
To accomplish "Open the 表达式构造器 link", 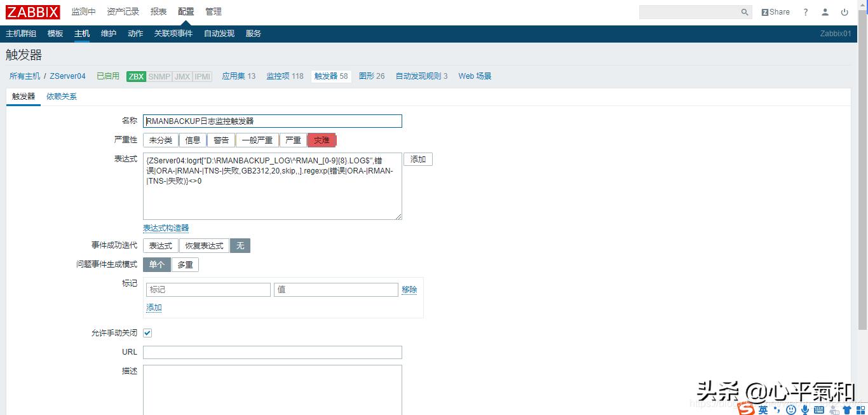I will tap(166, 228).
